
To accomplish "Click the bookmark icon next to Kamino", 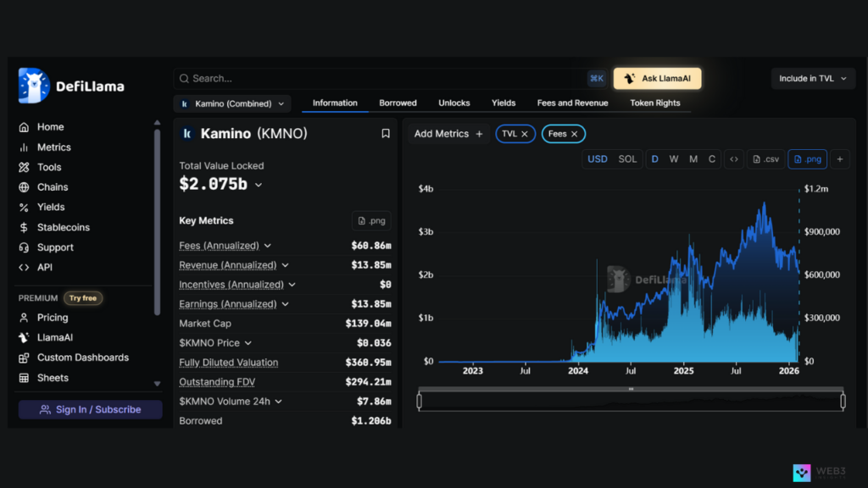I will click(x=386, y=134).
